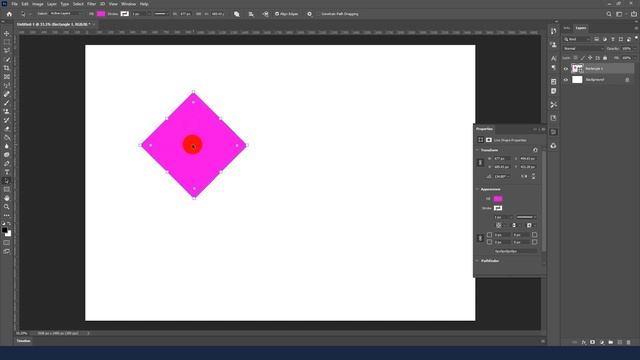Image resolution: width=640 pixels, height=360 pixels.
Task: Toggle link width and height in Properties
Action: pyautogui.click(x=480, y=162)
